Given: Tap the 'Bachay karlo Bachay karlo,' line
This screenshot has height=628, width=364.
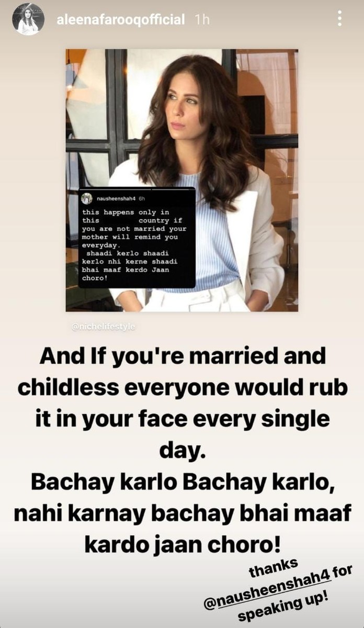Looking at the screenshot, I should [x=182, y=483].
